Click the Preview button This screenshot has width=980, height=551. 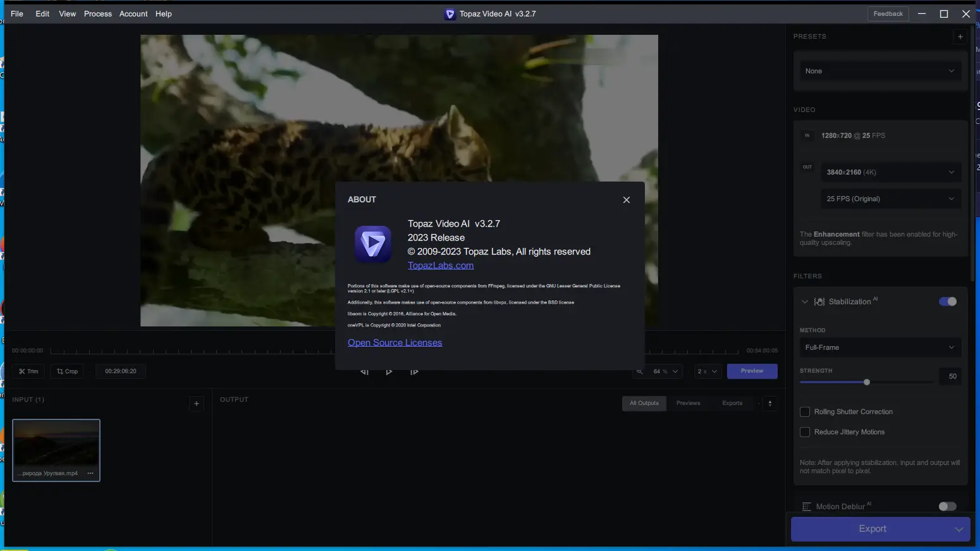pos(752,371)
